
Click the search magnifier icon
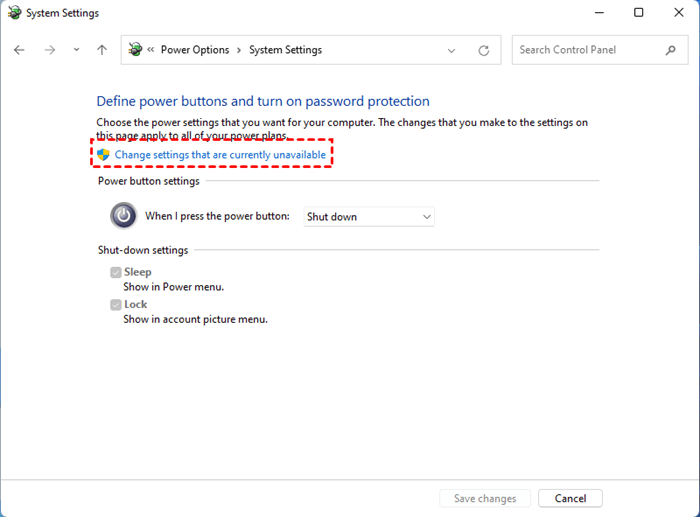(671, 50)
